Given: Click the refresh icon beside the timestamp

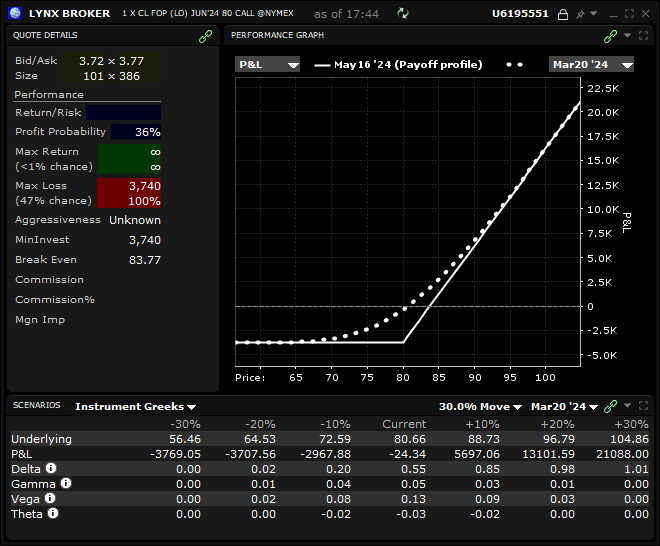Looking at the screenshot, I should click(403, 14).
